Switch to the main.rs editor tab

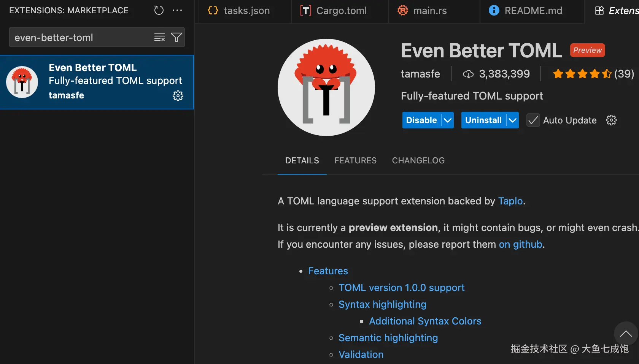point(434,11)
